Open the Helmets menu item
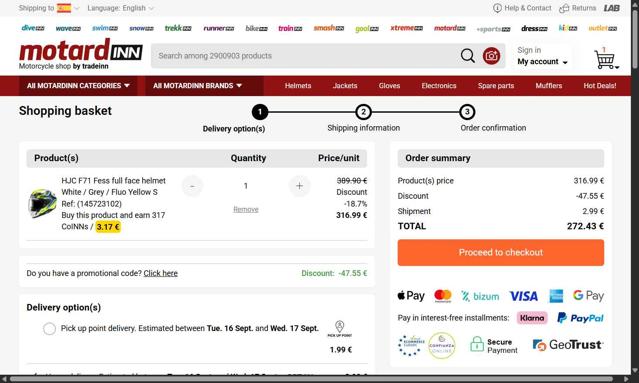The height and width of the screenshot is (383, 639). tap(298, 86)
